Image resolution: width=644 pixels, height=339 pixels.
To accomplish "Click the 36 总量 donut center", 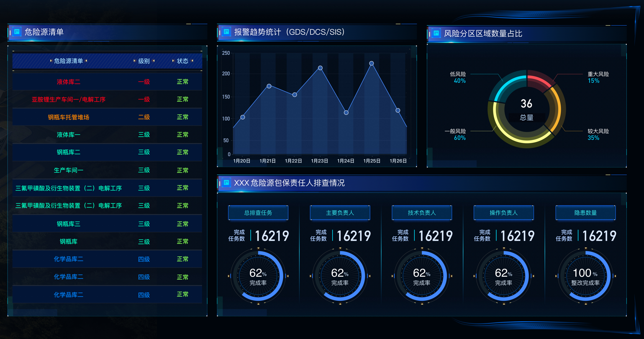I will click(x=526, y=109).
